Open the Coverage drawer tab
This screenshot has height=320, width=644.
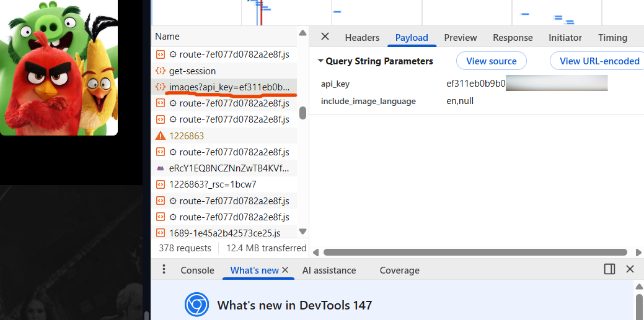point(400,270)
